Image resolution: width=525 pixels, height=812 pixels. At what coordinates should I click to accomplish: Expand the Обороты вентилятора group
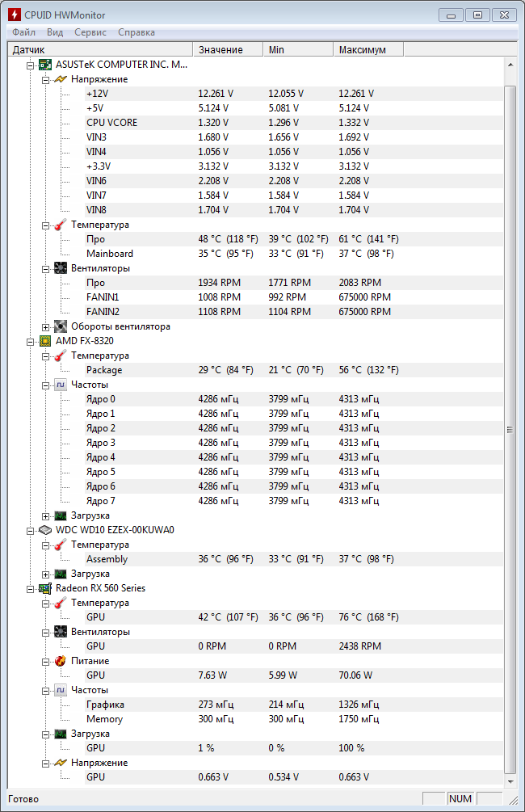pos(45,327)
